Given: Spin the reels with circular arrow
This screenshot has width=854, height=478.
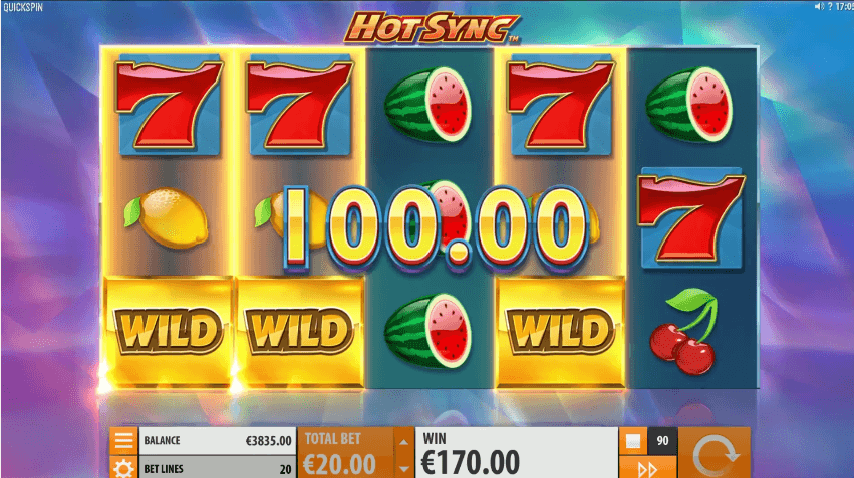Looking at the screenshot, I should click(714, 453).
